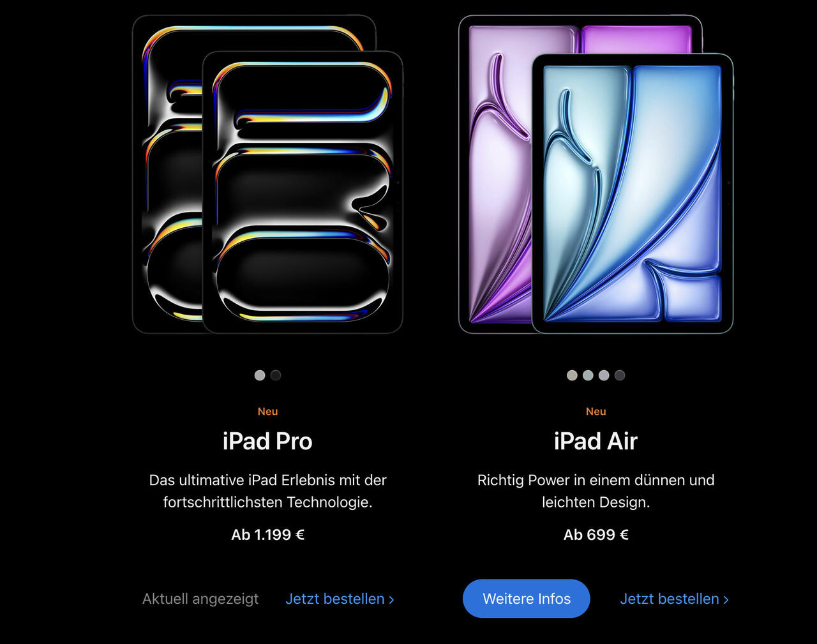This screenshot has height=644, width=817.
Task: Click the iPad Air heading
Action: point(596,441)
